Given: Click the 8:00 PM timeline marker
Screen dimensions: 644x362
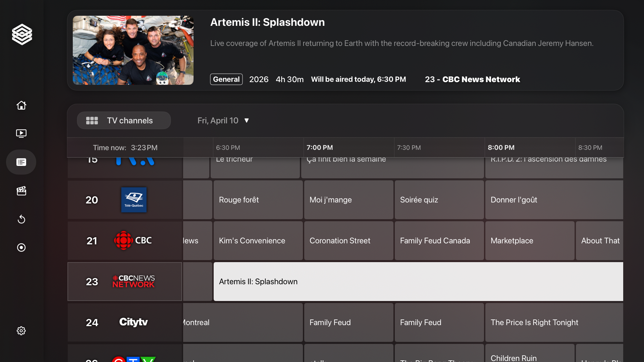Looking at the screenshot, I should click(501, 148).
